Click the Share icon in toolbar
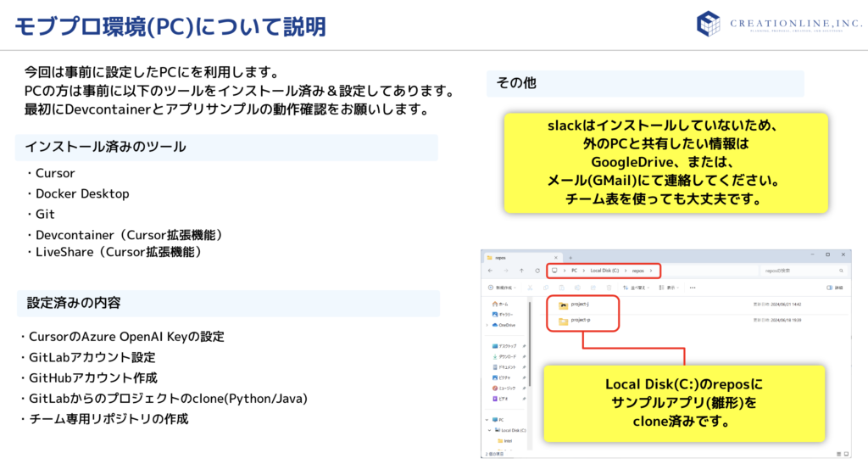The height and width of the screenshot is (464, 868). (x=593, y=288)
